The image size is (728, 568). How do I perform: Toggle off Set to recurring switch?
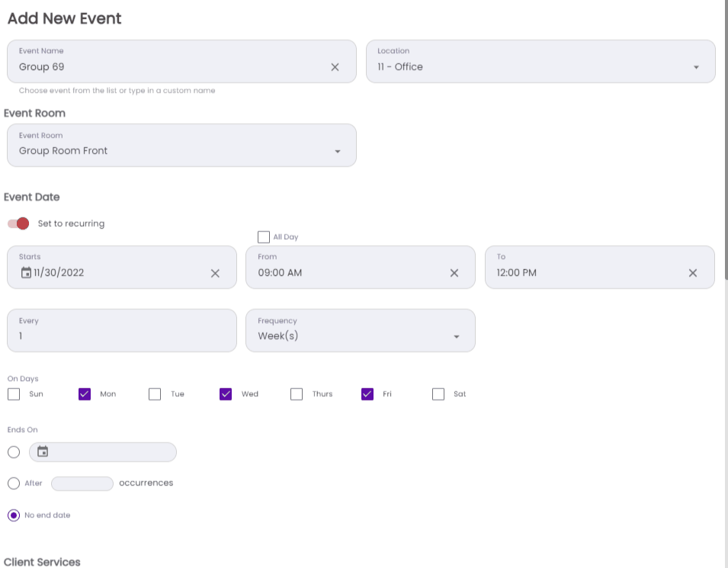[18, 223]
